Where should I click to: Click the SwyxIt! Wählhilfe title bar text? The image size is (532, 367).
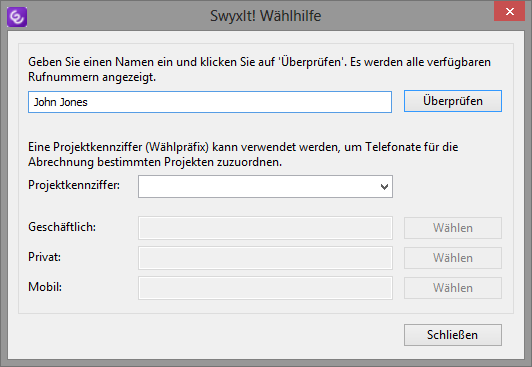[x=265, y=16]
